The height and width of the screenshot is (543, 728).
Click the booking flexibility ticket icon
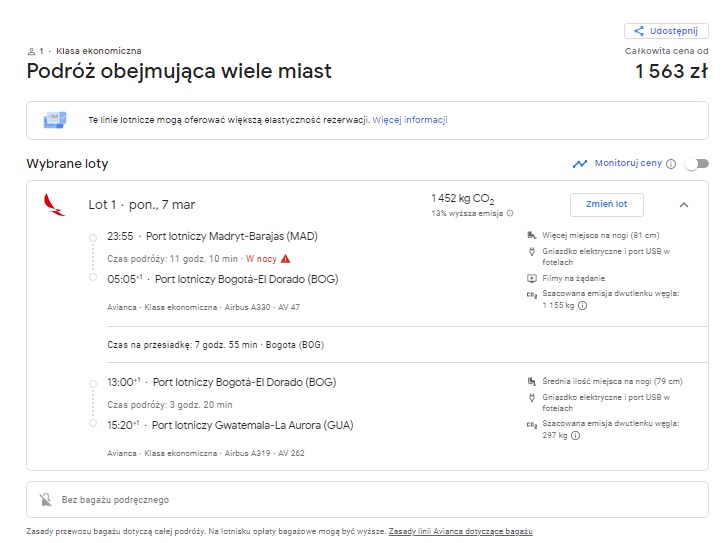[x=55, y=120]
